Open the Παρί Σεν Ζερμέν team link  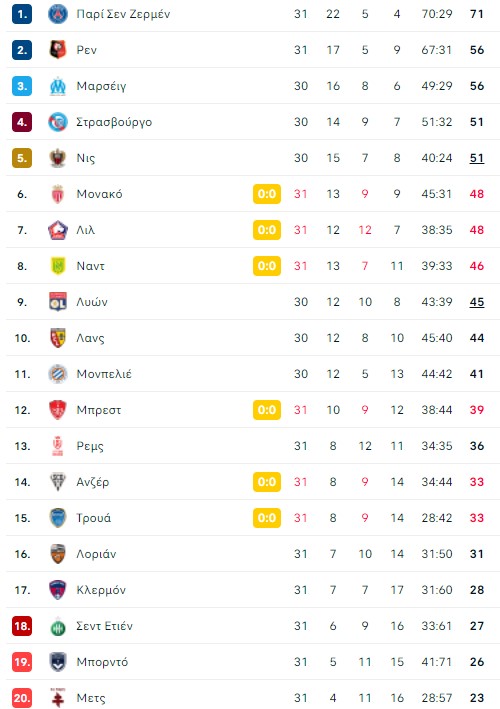coord(123,14)
